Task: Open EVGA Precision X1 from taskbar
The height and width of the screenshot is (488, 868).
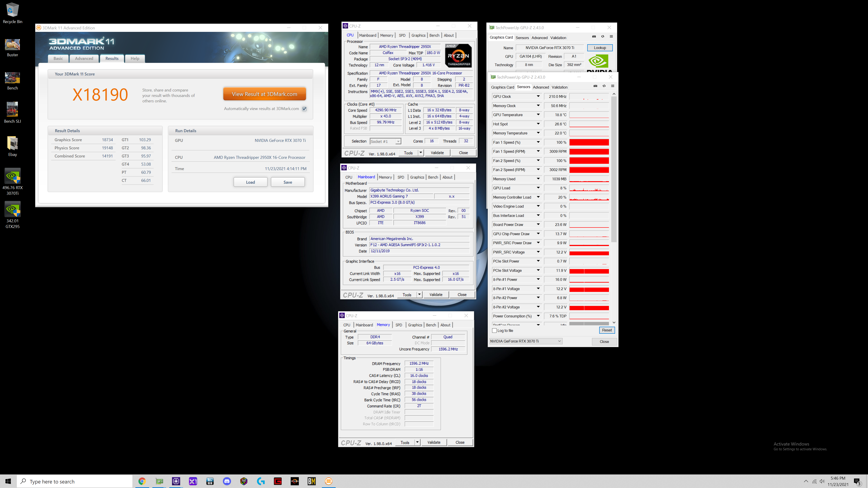Action: [x=193, y=481]
